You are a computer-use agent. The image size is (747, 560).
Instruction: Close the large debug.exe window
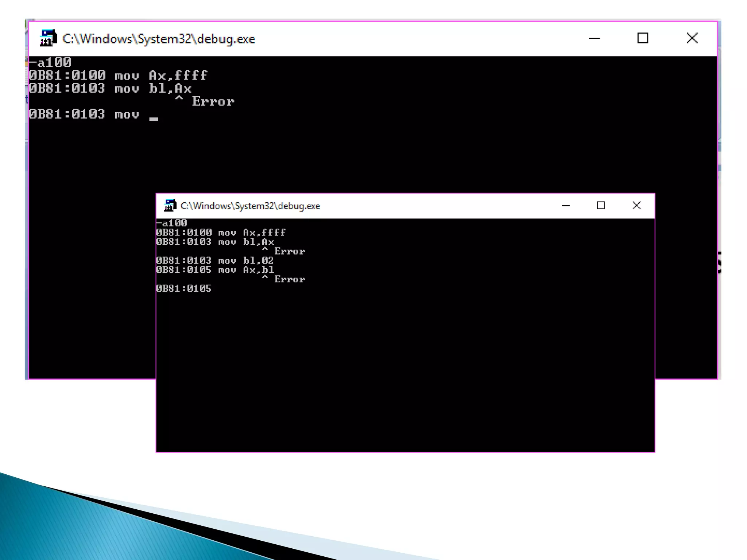tap(692, 38)
